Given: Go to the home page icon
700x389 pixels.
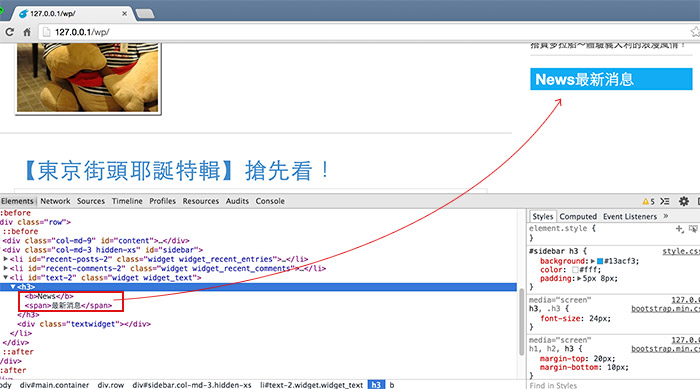Looking at the screenshot, I should click(x=27, y=32).
